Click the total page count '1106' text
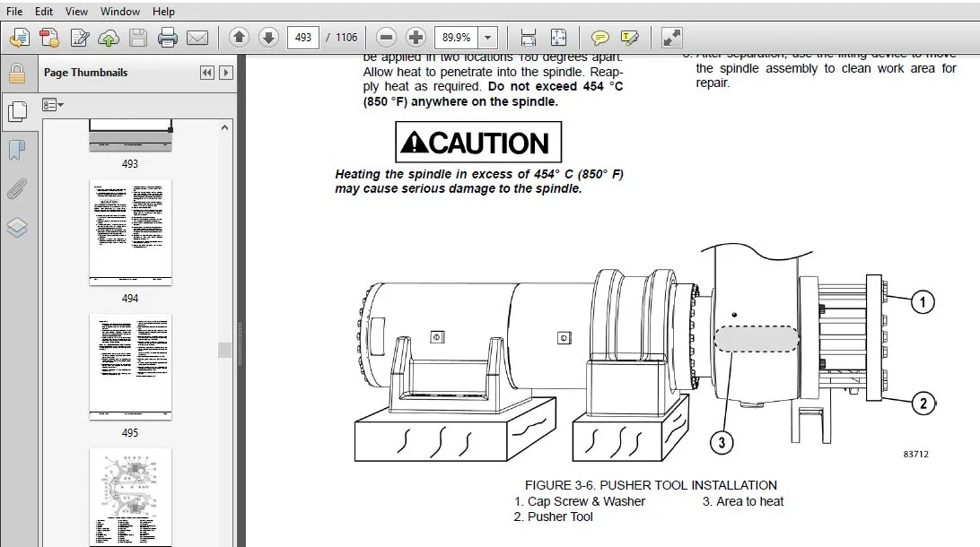Image resolution: width=980 pixels, height=547 pixels. [346, 38]
